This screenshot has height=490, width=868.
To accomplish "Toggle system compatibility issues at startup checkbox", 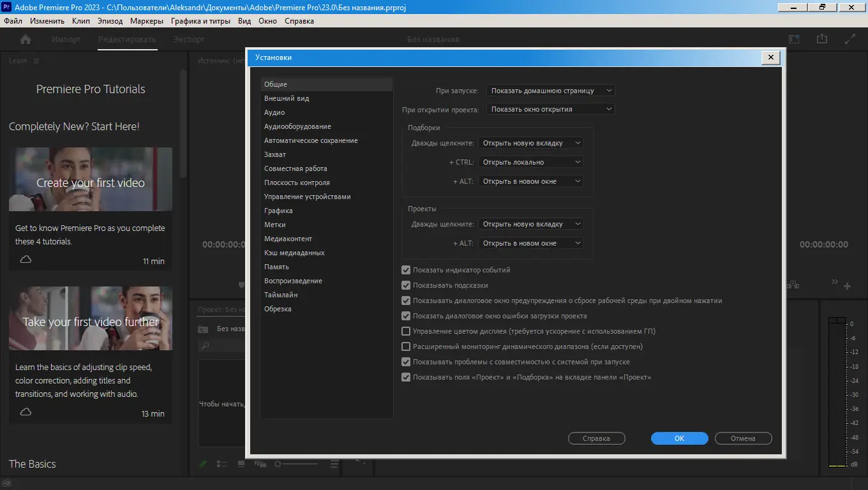I will [x=406, y=362].
